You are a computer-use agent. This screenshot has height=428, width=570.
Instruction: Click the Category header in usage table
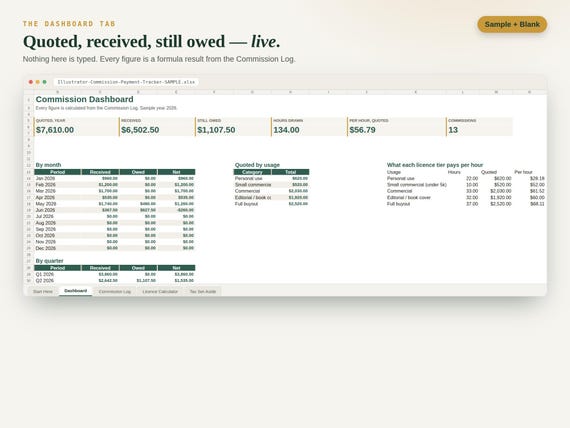pos(252,172)
